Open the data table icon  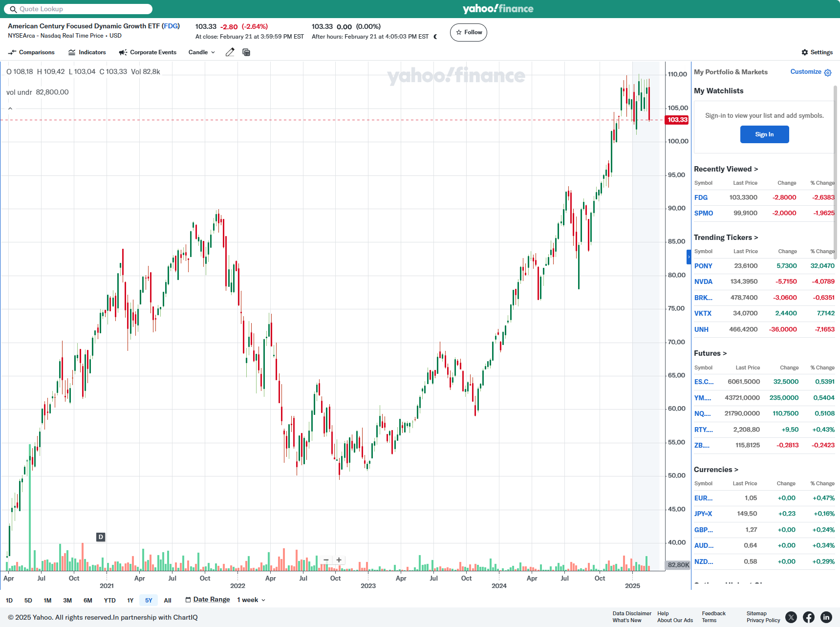point(246,52)
